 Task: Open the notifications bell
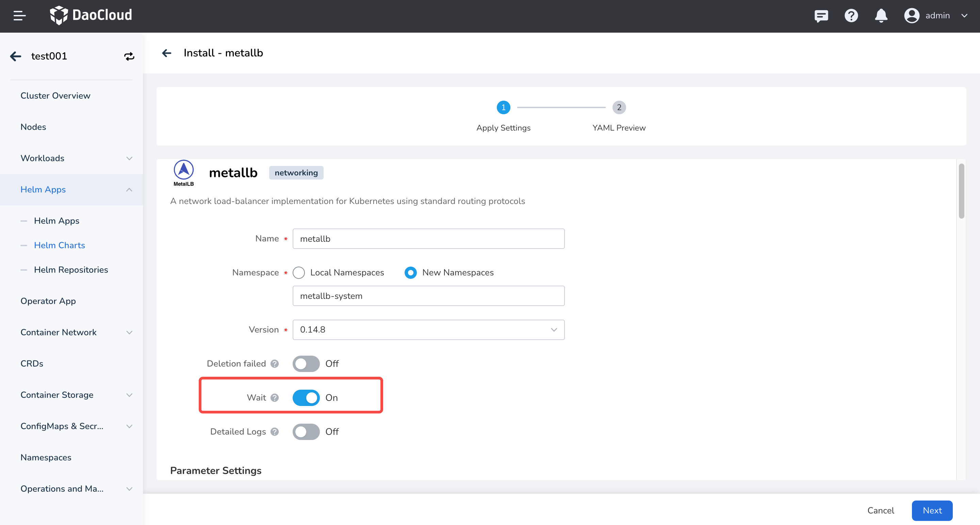point(881,16)
